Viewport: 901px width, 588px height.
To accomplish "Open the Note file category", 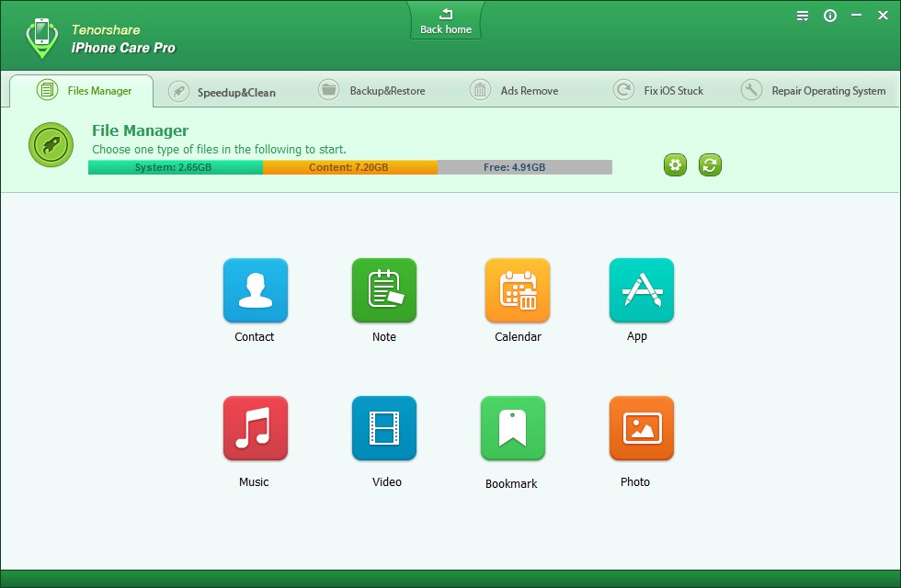I will (x=383, y=290).
